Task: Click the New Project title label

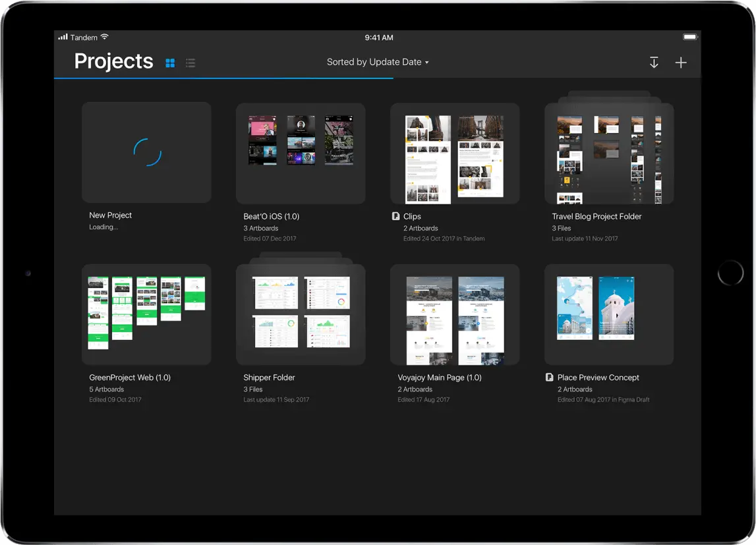Action: [111, 215]
